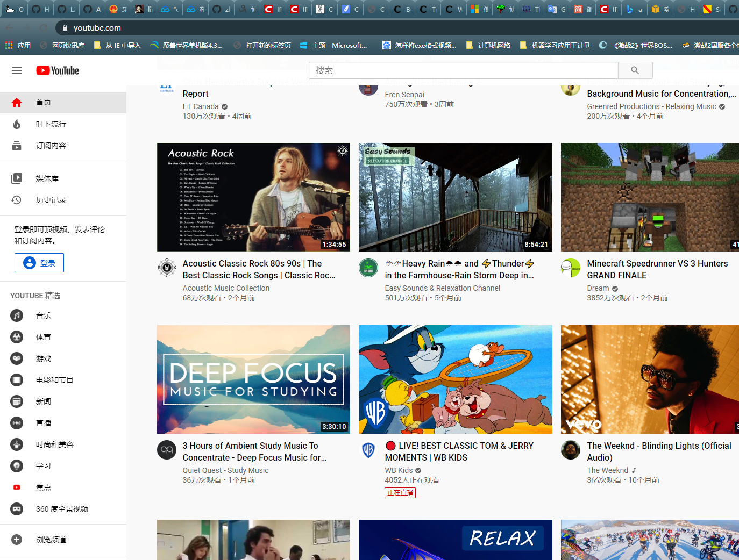Open 时下流行 trending in the sidebar
Viewport: 739px width, 560px height.
pos(63,124)
